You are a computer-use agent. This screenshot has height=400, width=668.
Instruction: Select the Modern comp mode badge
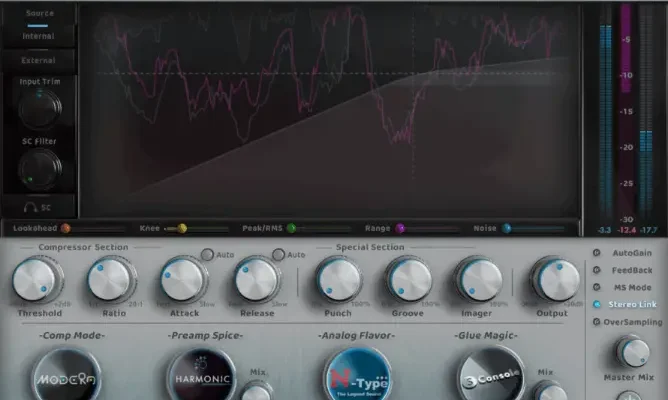(x=68, y=379)
